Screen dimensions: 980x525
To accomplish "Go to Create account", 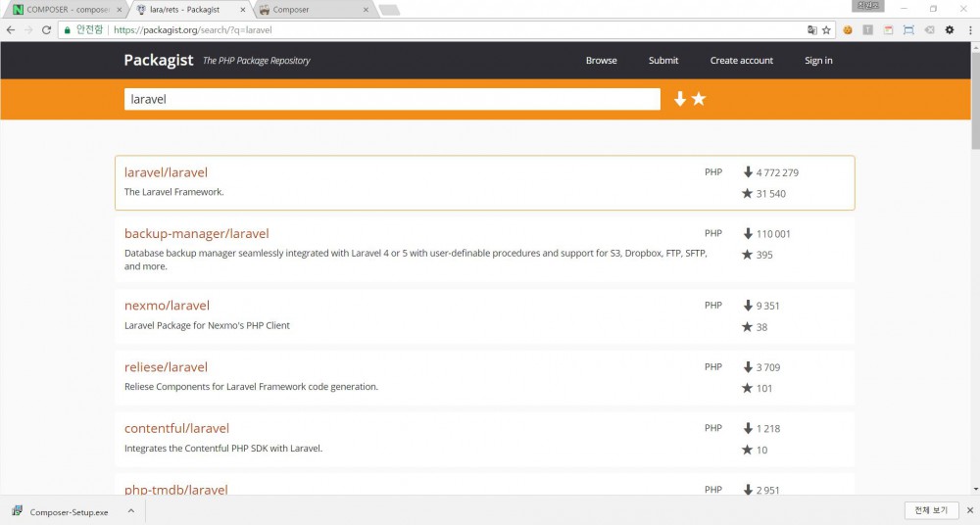I will (741, 61).
